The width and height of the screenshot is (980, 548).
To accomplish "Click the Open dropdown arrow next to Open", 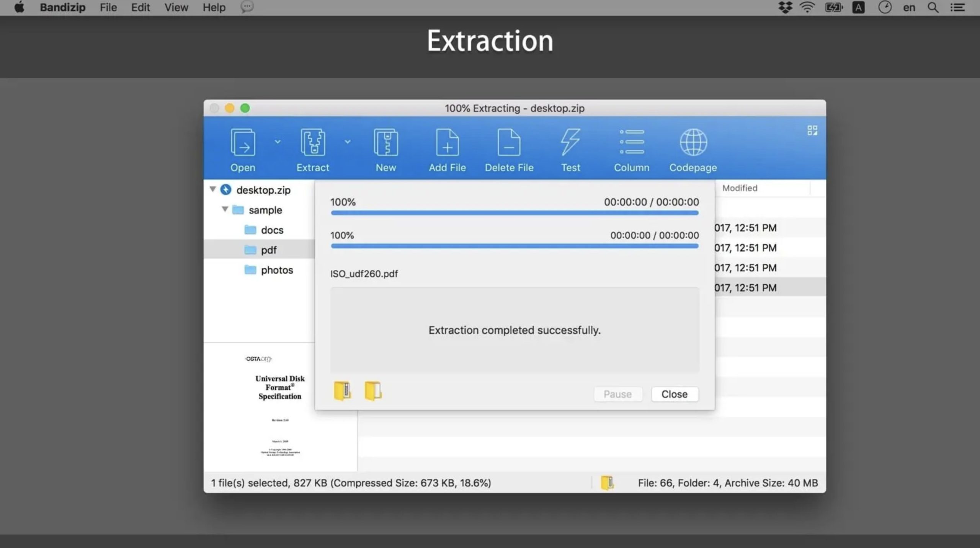I will pos(276,141).
